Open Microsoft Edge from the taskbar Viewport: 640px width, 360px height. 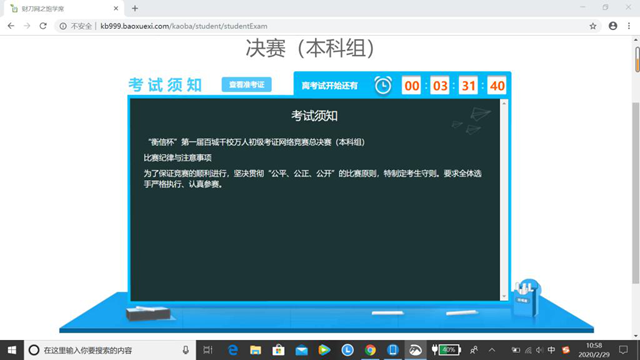[x=233, y=350]
